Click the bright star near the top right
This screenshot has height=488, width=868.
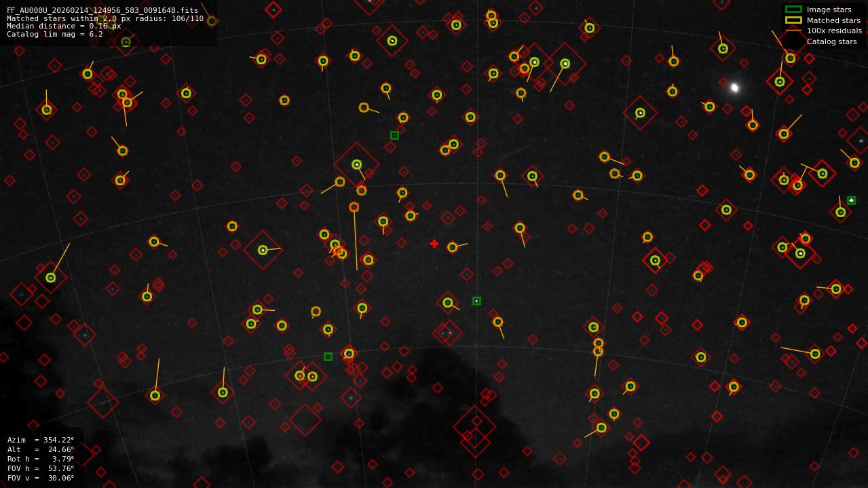pos(735,86)
